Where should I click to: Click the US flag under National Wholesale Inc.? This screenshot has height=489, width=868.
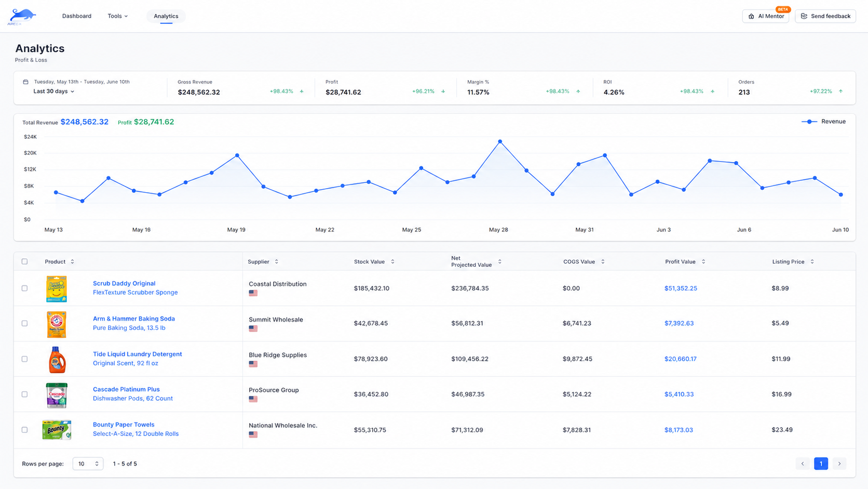(x=253, y=434)
